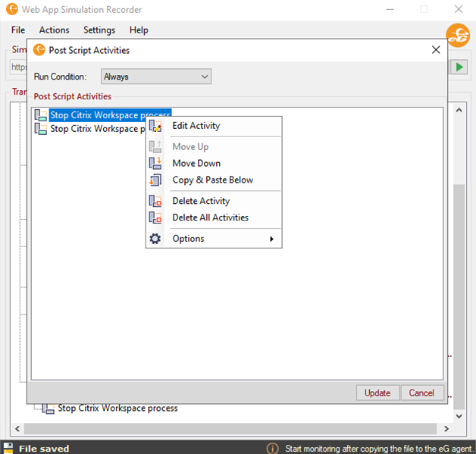
Task: Click the scroll down arrow in main window
Action: pyautogui.click(x=459, y=416)
